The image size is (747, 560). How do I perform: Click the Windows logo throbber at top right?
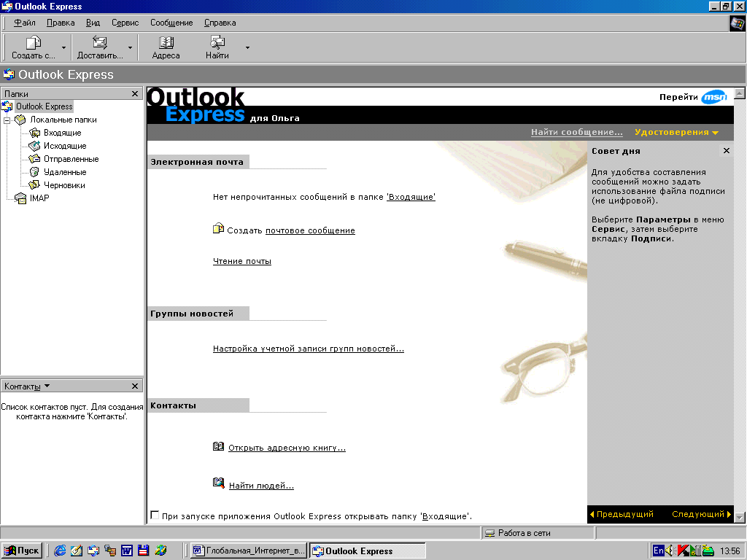coord(737,23)
